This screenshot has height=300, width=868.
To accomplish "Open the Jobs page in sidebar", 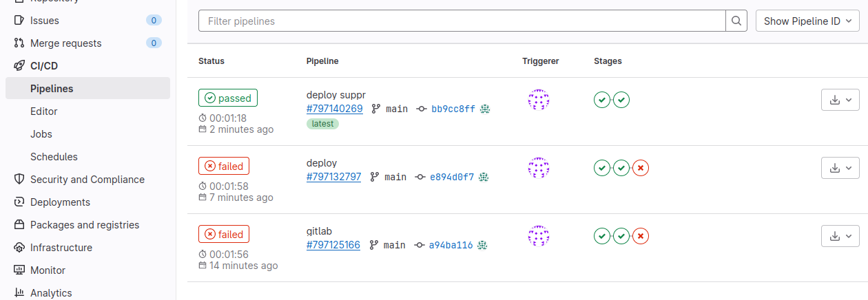I will tap(41, 134).
